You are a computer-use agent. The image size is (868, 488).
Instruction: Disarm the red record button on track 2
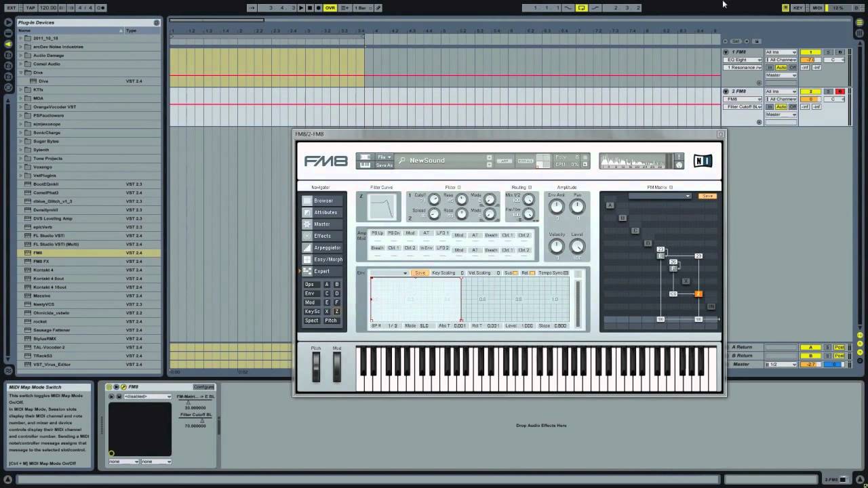tap(840, 91)
